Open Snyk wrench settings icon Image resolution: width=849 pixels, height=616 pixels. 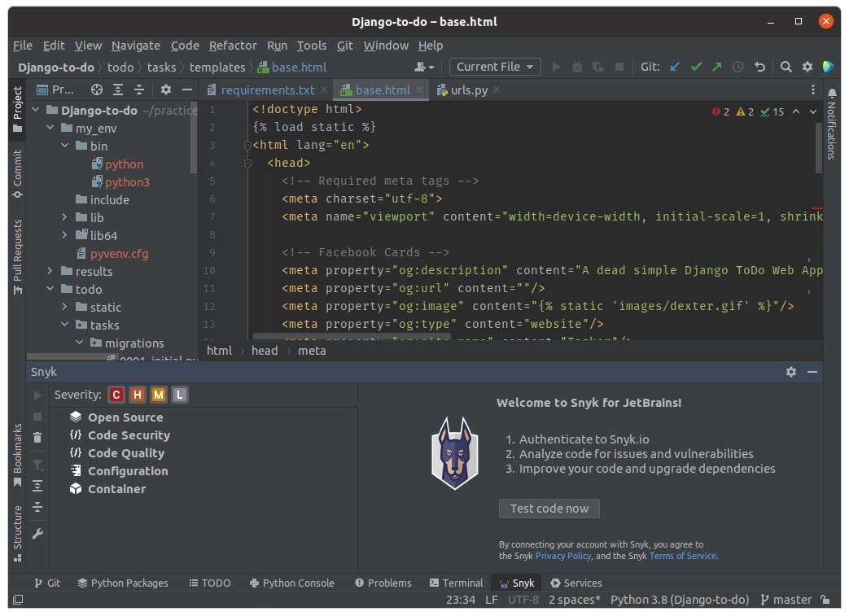click(x=37, y=534)
